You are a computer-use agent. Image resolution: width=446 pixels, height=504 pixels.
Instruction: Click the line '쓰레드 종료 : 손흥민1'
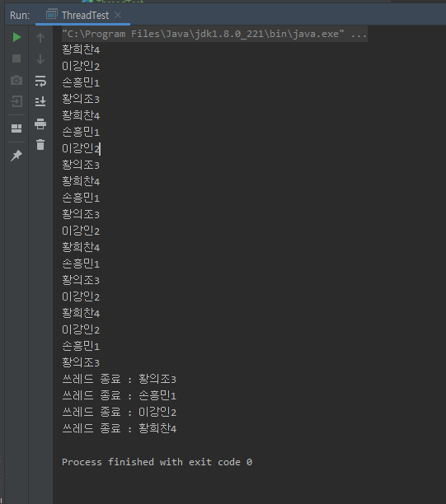click(119, 395)
